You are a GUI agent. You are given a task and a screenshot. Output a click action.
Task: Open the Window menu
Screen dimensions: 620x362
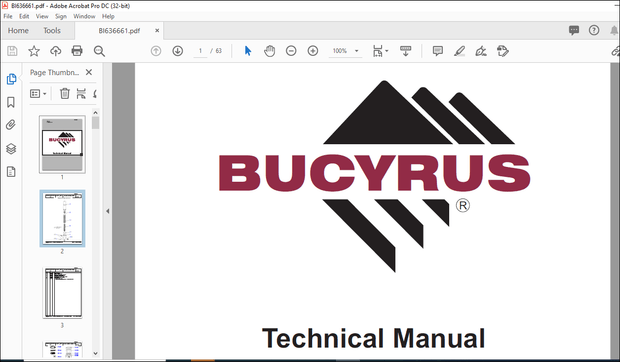pos(84,16)
